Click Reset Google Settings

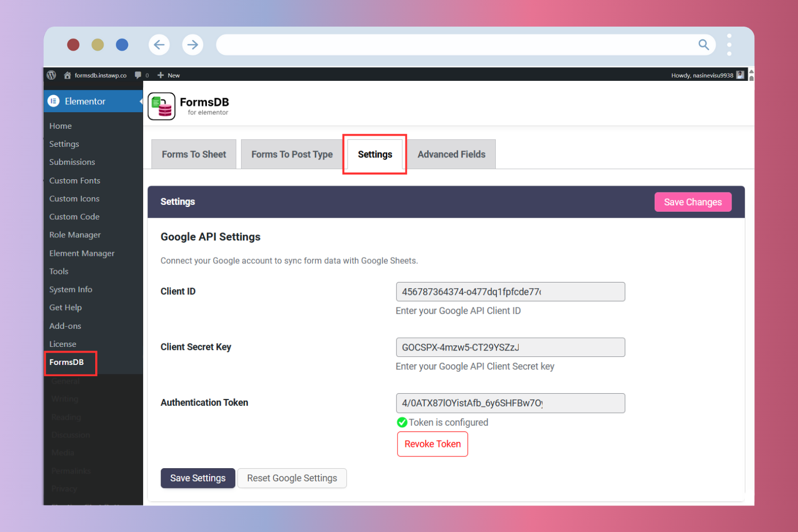(x=292, y=478)
